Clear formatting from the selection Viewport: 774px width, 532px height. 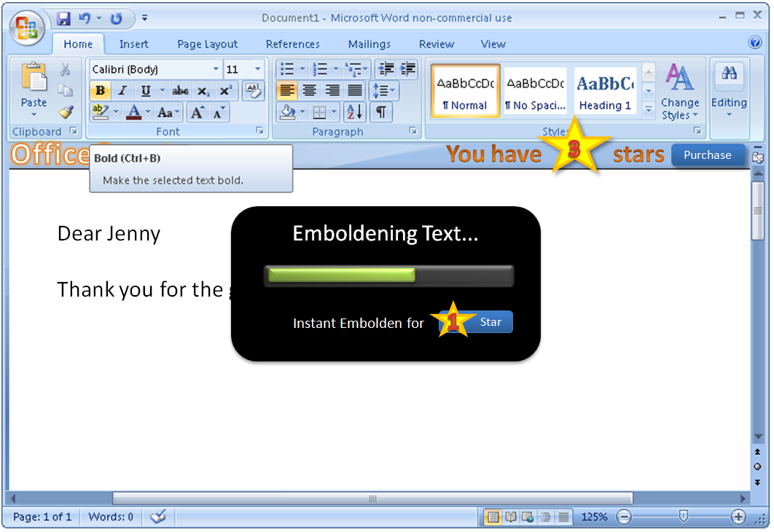tap(254, 90)
